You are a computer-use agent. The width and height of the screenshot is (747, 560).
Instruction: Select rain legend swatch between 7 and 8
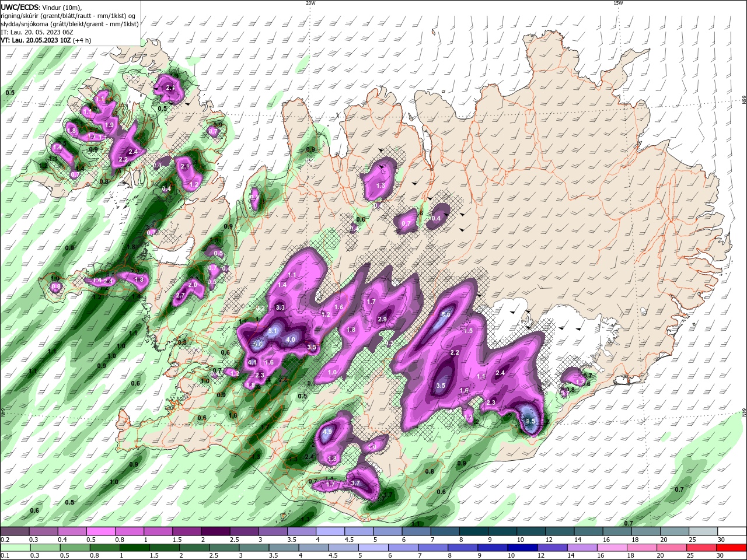click(x=434, y=548)
